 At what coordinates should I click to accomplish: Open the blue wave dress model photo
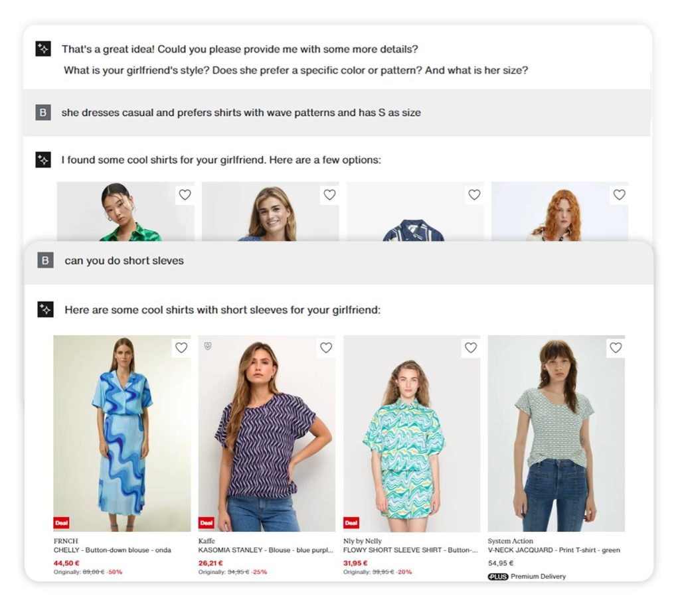pos(122,433)
